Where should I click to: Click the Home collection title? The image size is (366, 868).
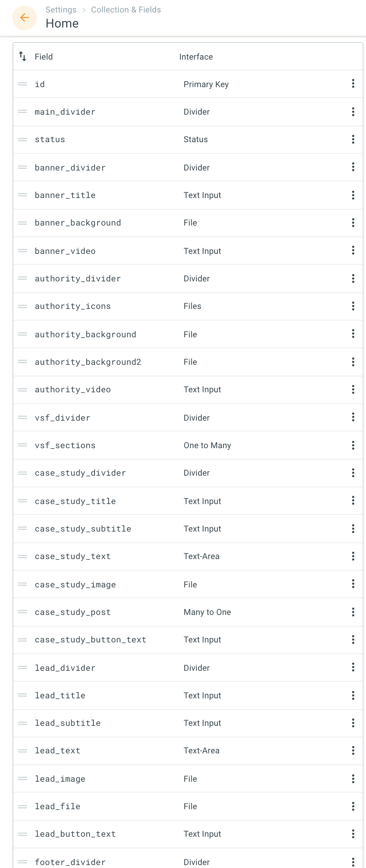(x=62, y=24)
